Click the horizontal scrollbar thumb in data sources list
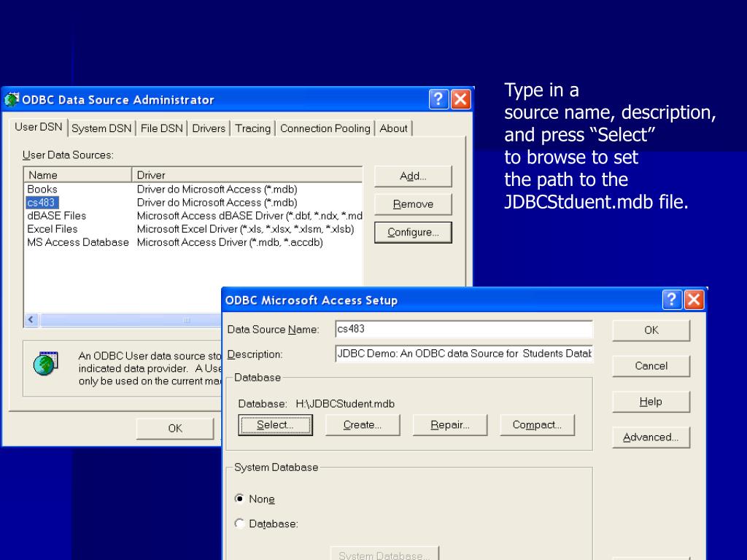 tap(130, 319)
